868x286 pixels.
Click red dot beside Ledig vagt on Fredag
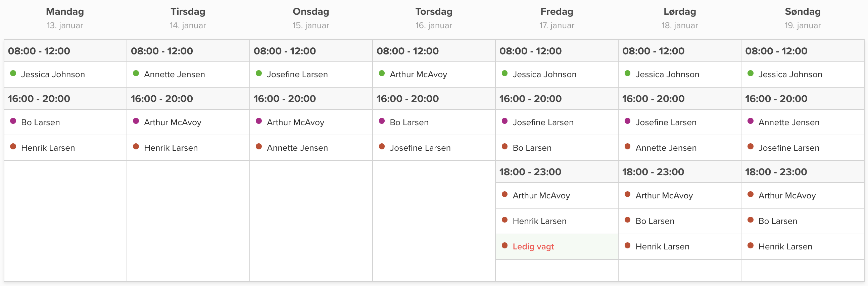coord(504,246)
